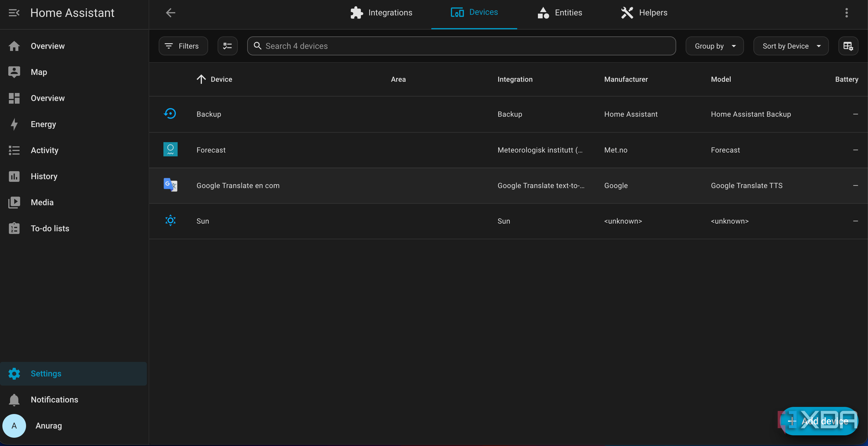Viewport: 868px width, 446px height.
Task: Open the Forecast device row
Action: [508, 150]
